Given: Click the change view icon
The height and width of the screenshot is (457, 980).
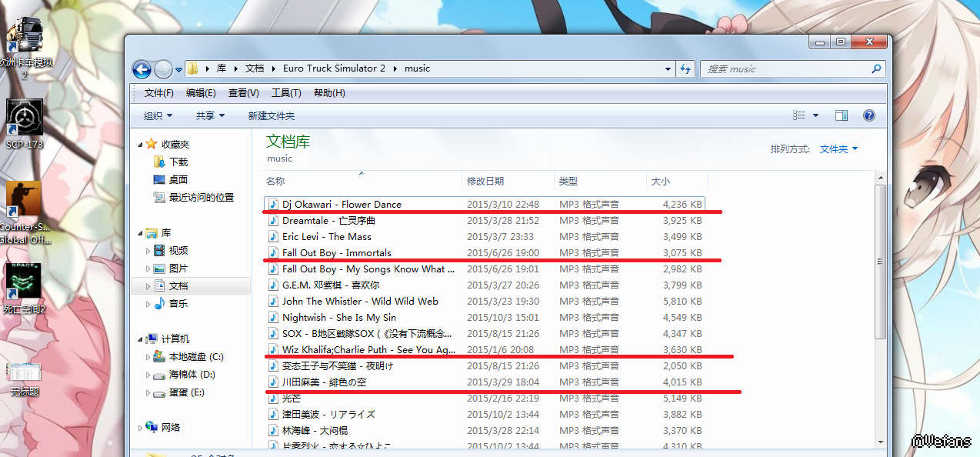Looking at the screenshot, I should 799,115.
